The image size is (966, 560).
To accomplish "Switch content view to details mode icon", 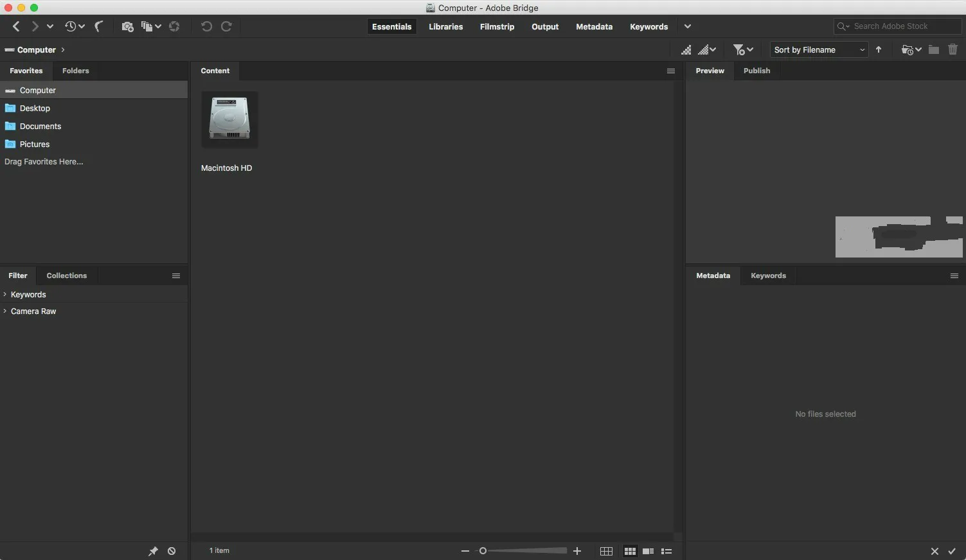I will pos(648,551).
